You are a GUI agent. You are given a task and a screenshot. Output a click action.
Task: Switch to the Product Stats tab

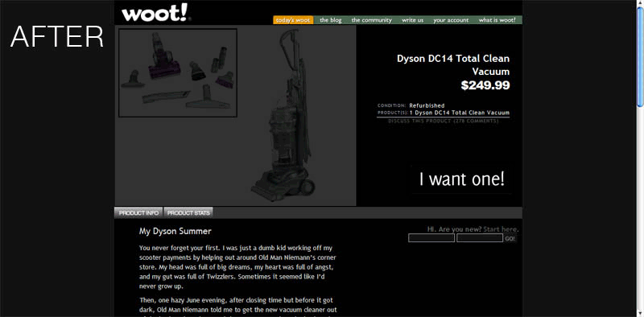pos(188,212)
